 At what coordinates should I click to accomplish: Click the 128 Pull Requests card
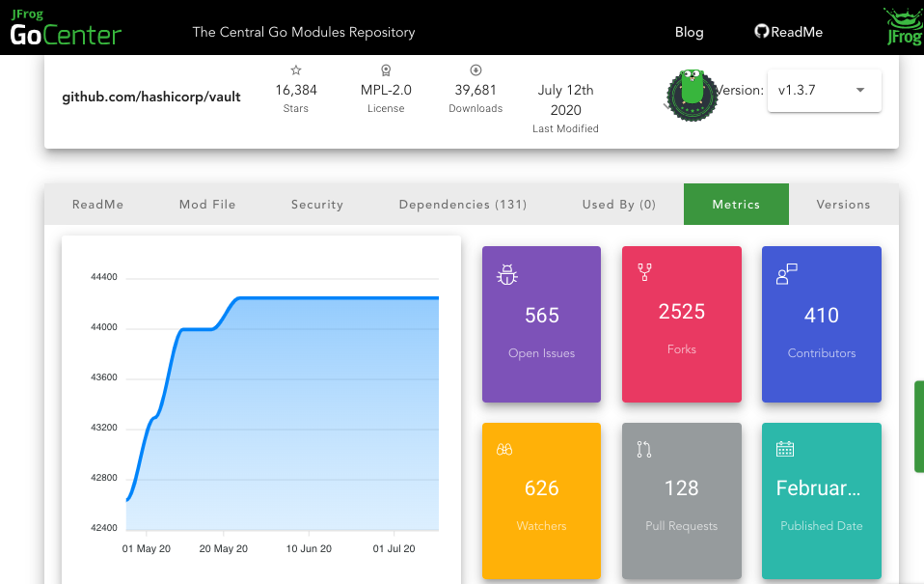(x=682, y=501)
